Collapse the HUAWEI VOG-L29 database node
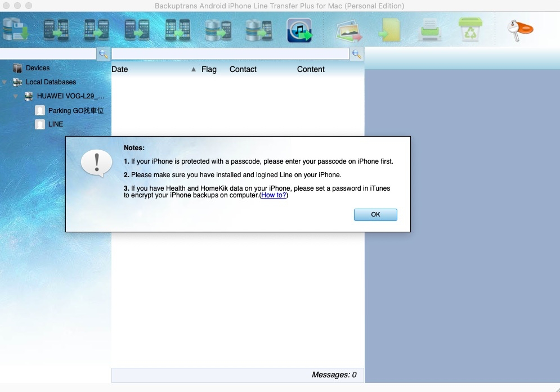 click(x=16, y=96)
